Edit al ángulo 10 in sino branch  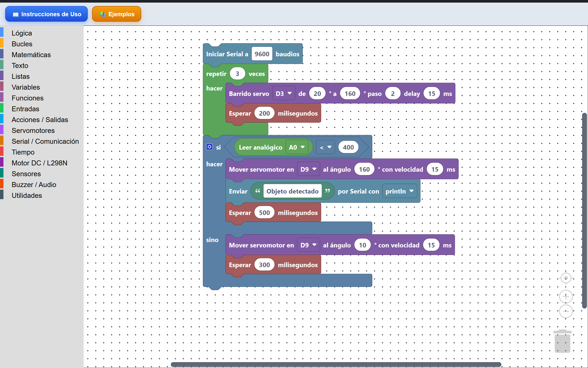click(363, 245)
